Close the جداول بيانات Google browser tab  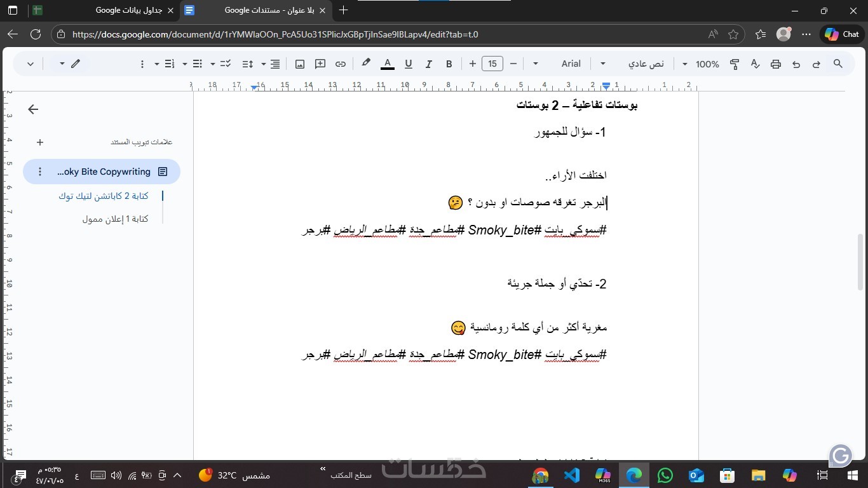click(170, 10)
